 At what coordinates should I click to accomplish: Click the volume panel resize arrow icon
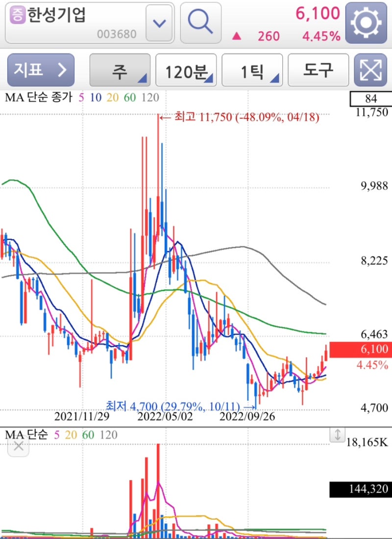pos(338,435)
